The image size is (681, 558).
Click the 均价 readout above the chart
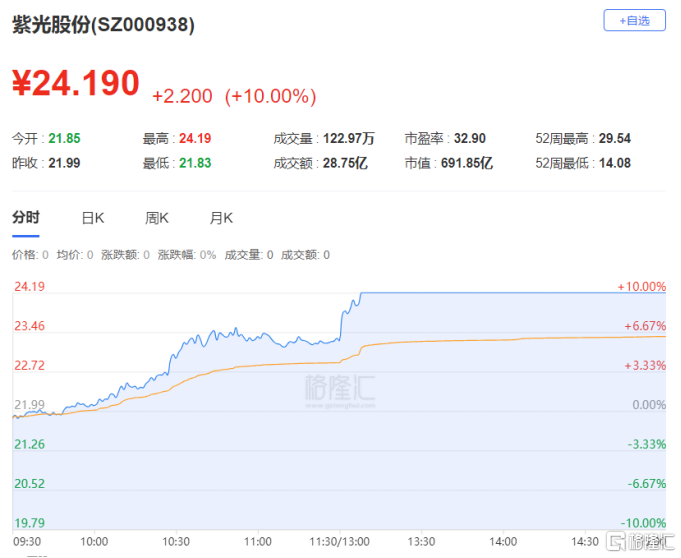(x=75, y=255)
